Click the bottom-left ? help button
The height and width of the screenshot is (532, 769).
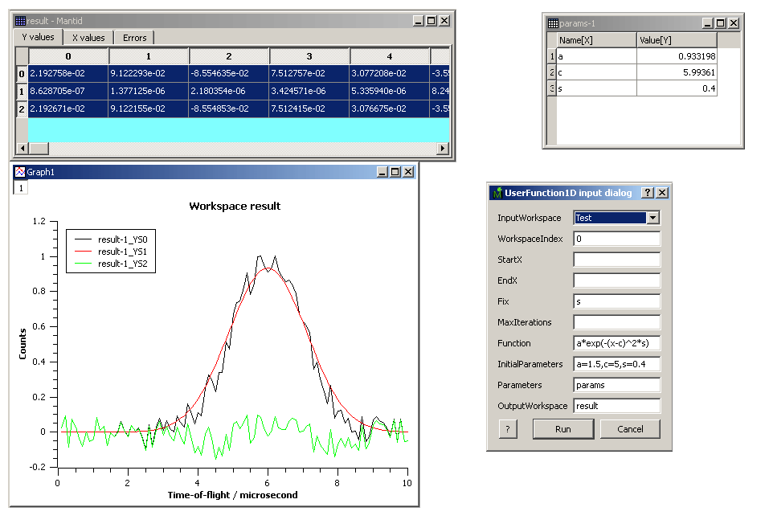tap(508, 429)
